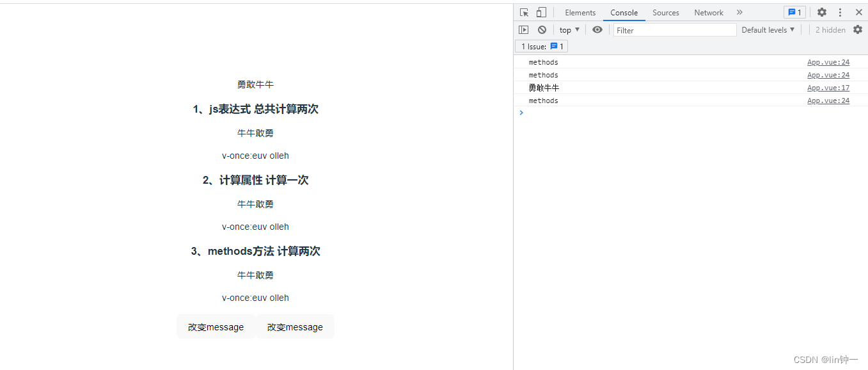
Task: Open DevTools settings gear in top bar
Action: click(822, 13)
